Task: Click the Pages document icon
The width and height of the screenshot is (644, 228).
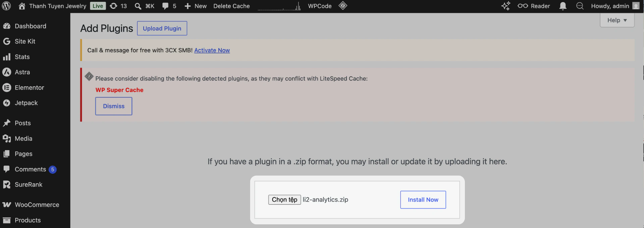Action: [x=7, y=154]
